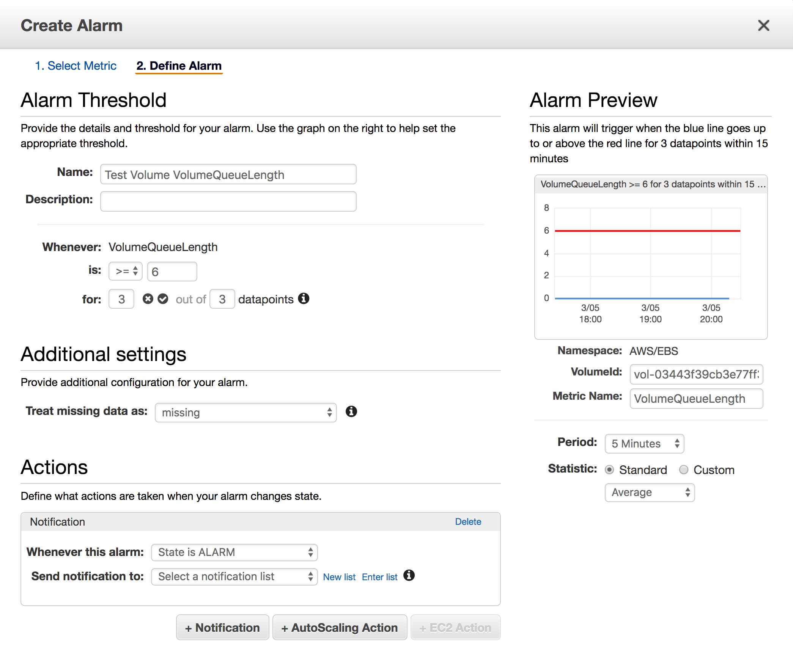This screenshot has width=793, height=672.
Task: Switch to the Define Alarm tab
Action: tap(179, 66)
